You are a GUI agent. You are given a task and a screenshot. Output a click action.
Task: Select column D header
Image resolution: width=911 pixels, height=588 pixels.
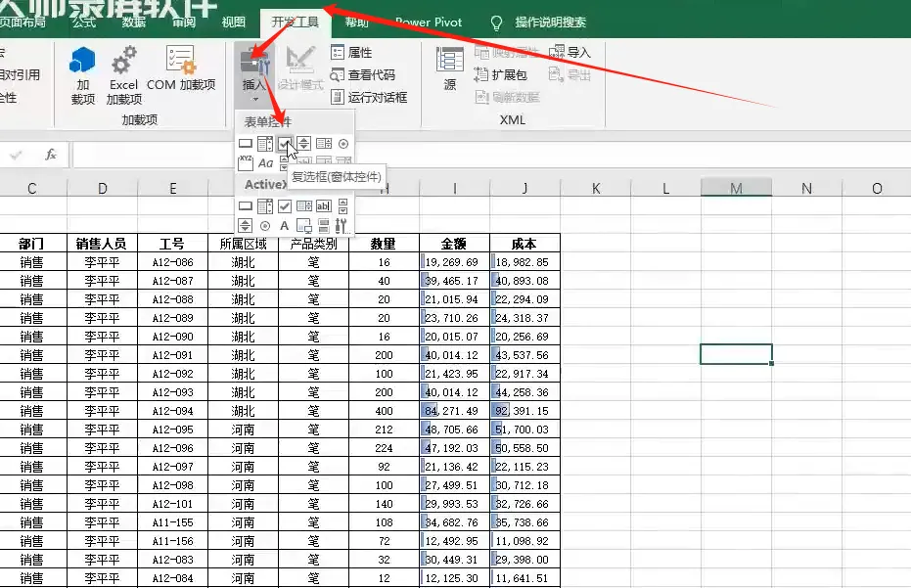coord(102,188)
